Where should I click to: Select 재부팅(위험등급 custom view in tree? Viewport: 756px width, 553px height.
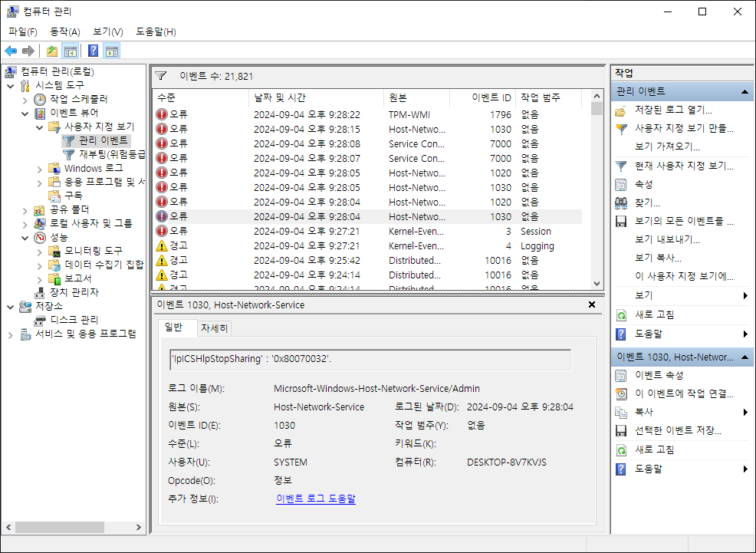click(x=111, y=155)
